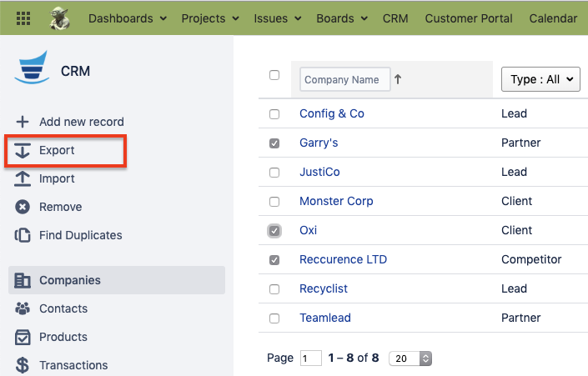
Task: Open the app switcher grid icon
Action: (x=23, y=18)
